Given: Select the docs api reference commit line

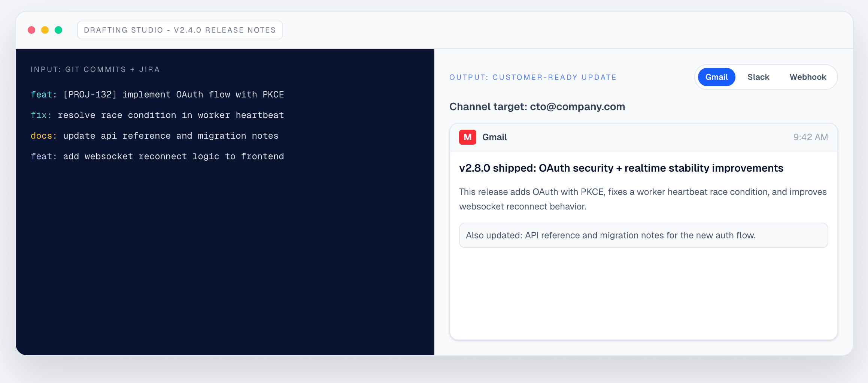Looking at the screenshot, I should coord(154,136).
